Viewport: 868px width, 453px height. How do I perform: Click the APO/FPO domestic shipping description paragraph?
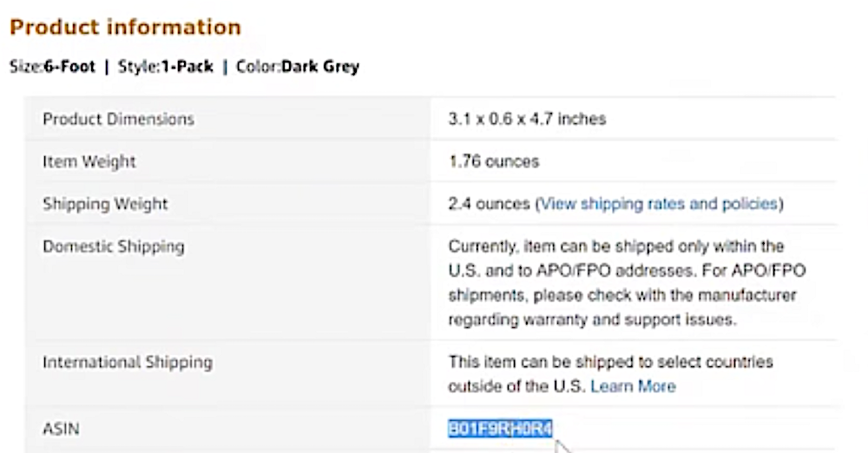tap(627, 283)
